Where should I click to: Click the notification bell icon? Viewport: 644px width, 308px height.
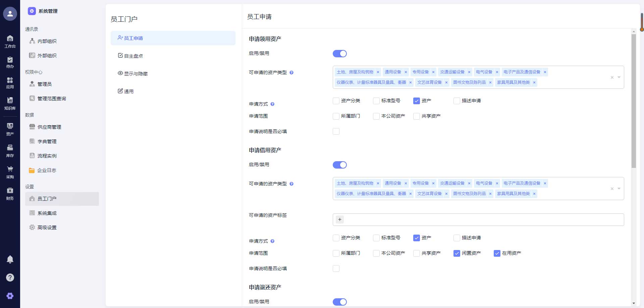click(10, 259)
